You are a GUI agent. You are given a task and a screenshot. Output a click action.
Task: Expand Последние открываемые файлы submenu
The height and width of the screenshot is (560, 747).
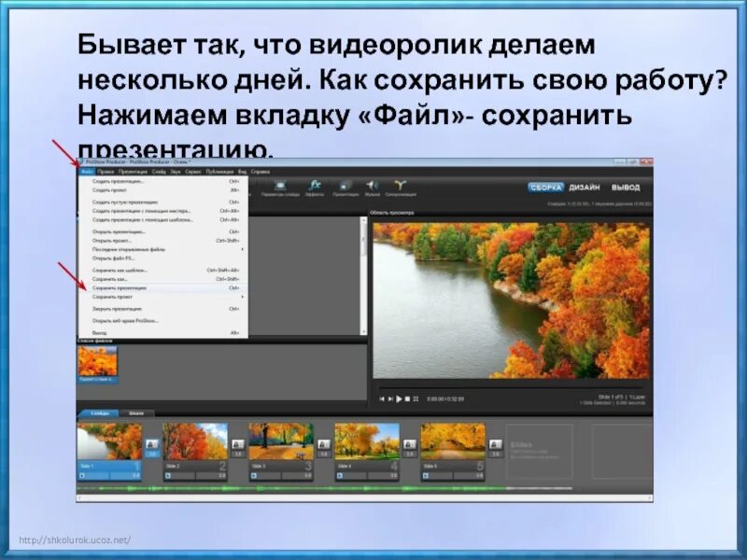point(163,249)
